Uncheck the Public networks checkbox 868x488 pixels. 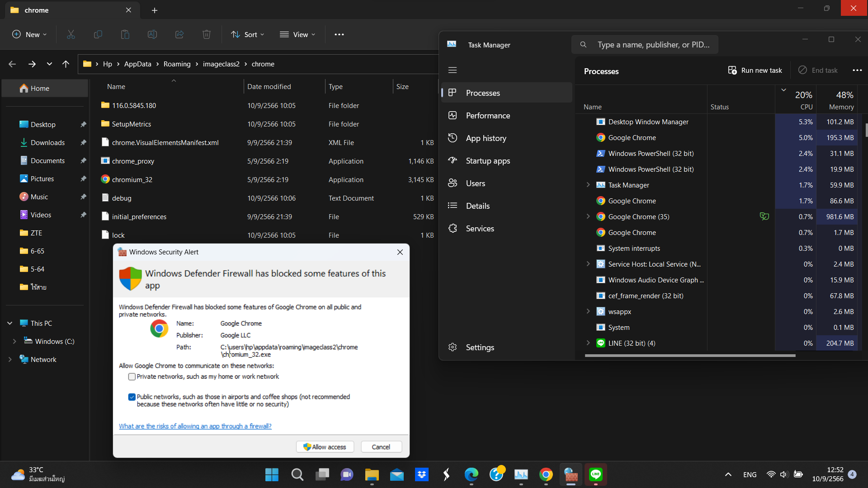(132, 397)
